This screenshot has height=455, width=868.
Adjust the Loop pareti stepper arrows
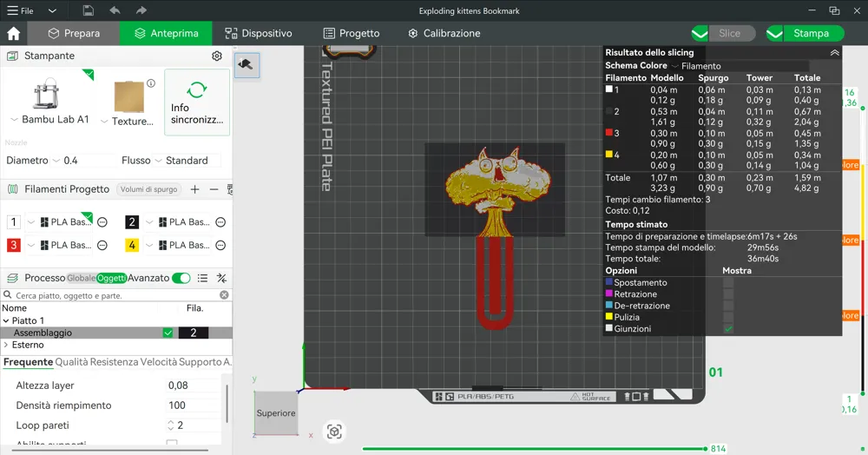[170, 425]
